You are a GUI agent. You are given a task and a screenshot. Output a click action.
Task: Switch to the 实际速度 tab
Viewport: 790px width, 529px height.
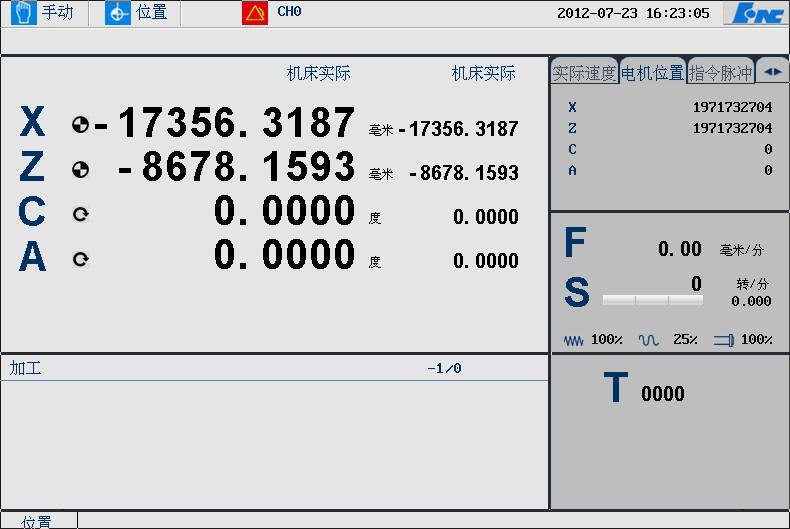tap(584, 73)
